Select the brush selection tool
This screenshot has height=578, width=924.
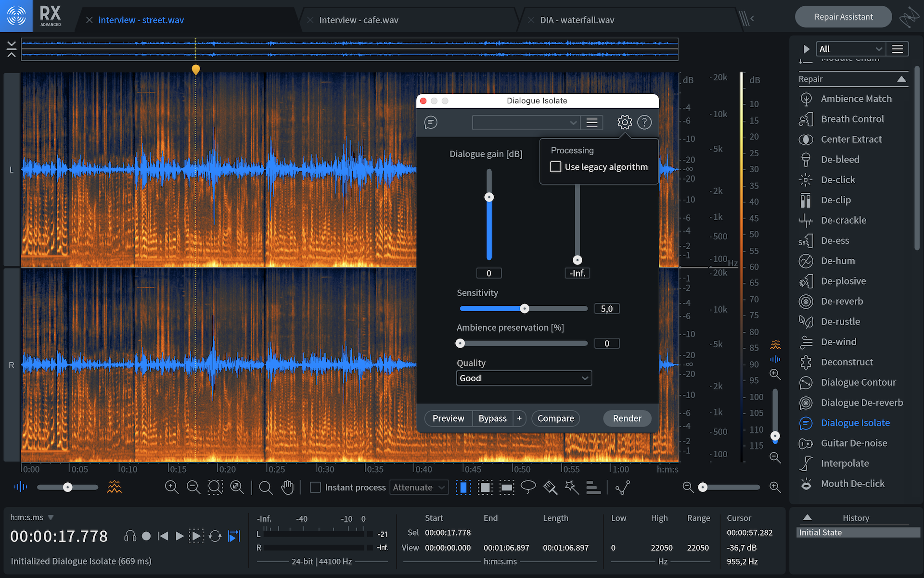pyautogui.click(x=550, y=487)
